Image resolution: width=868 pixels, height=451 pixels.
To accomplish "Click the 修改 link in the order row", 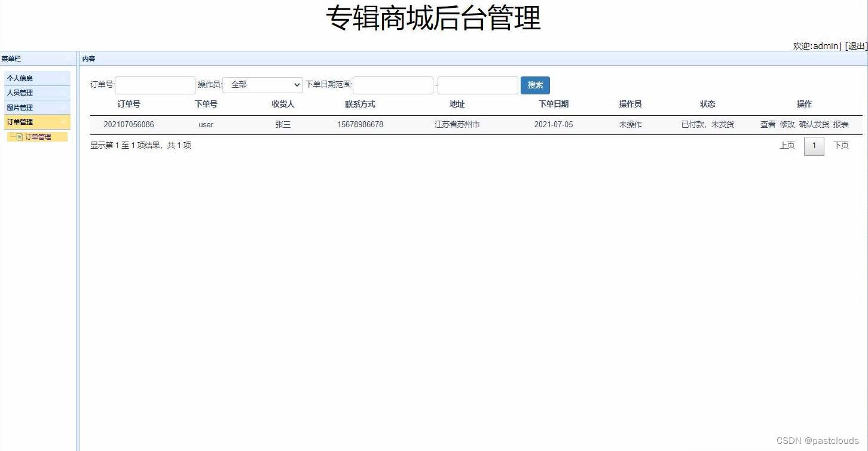I will pyautogui.click(x=787, y=125).
